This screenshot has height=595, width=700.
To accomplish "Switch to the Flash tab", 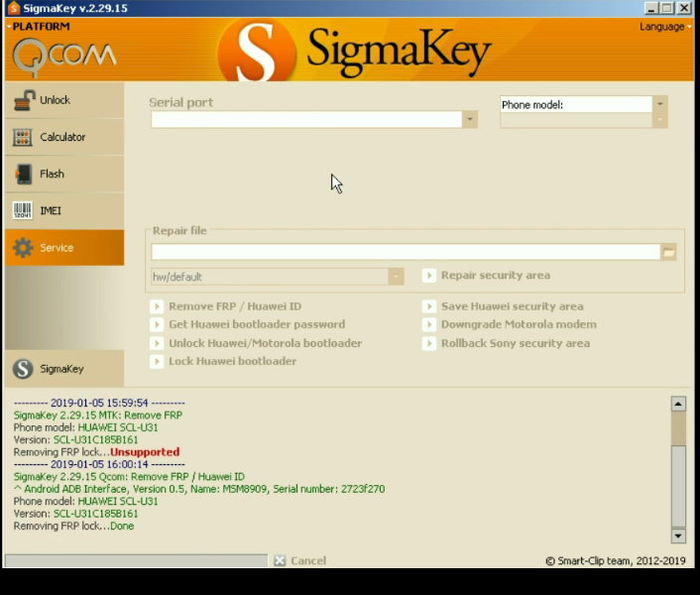I will [64, 175].
